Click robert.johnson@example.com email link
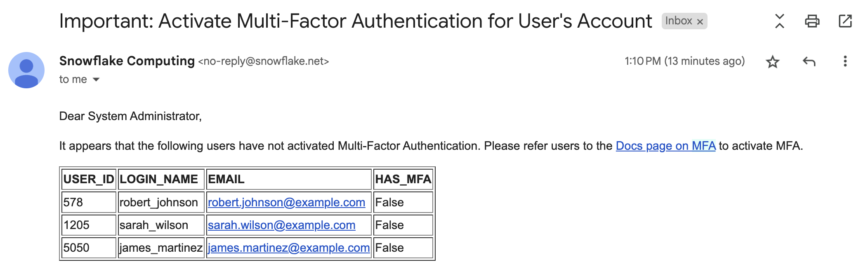Viewport: 868px width, 274px height. tap(286, 203)
